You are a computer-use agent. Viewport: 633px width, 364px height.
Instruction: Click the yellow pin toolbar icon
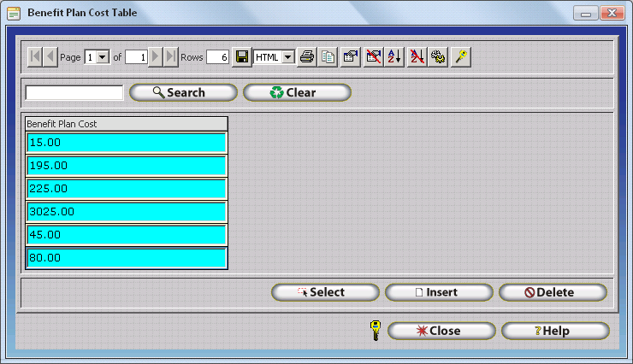461,57
